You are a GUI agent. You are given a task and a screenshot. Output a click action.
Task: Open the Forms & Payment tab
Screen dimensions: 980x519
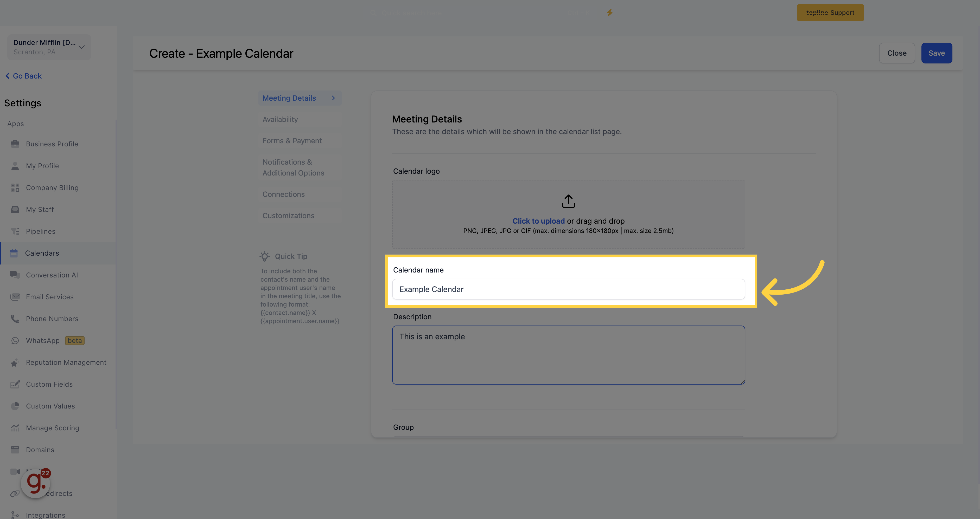coord(292,141)
